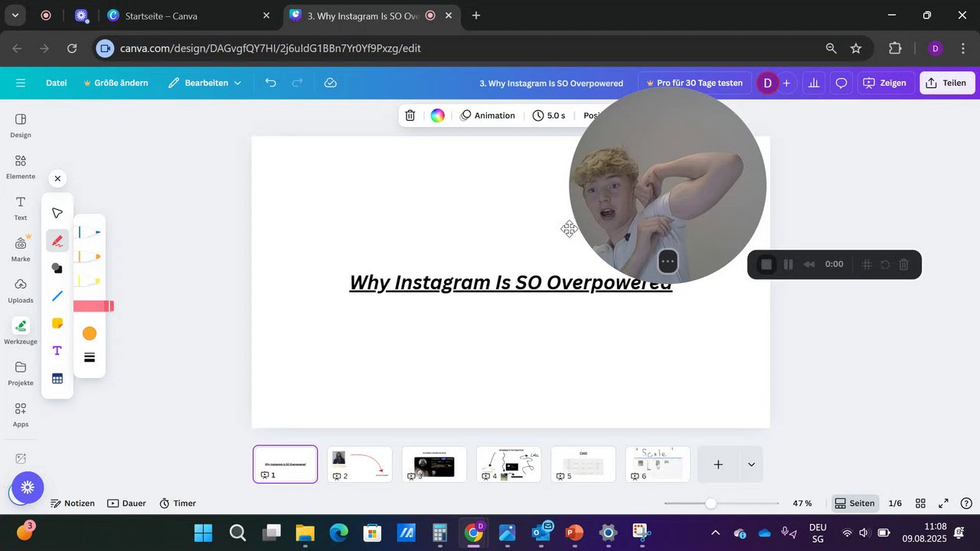Select the yellow sticky note tool
Image resolution: width=980 pixels, height=551 pixels.
click(57, 324)
